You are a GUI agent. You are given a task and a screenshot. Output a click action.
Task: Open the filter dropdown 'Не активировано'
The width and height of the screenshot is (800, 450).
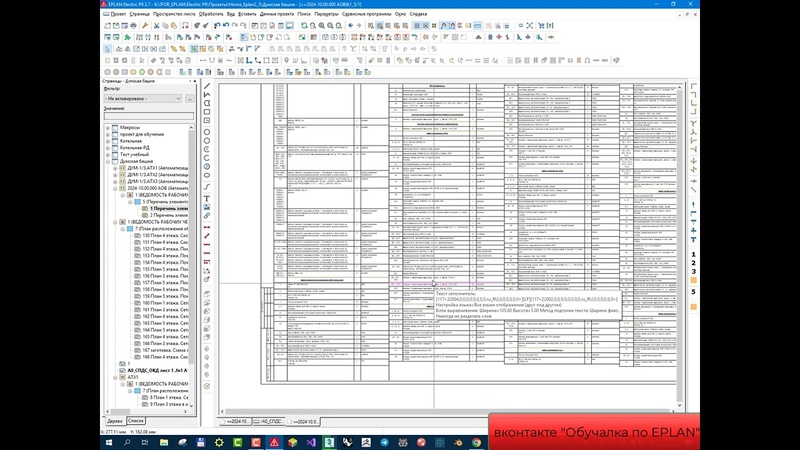pyautogui.click(x=143, y=98)
